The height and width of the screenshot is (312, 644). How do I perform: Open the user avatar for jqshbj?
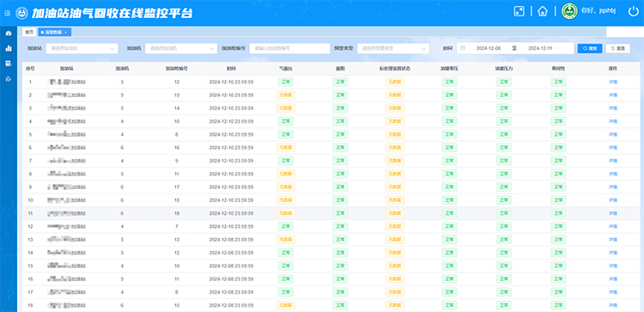(569, 11)
